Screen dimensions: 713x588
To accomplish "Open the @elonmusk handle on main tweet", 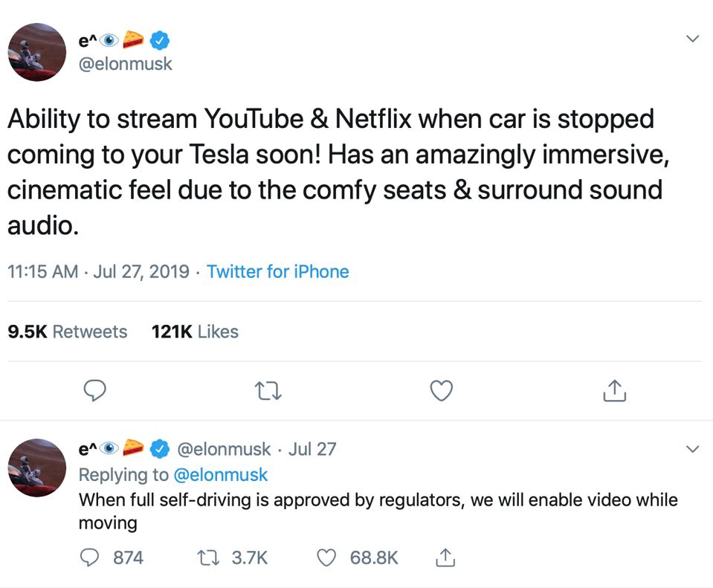I will pos(125,64).
